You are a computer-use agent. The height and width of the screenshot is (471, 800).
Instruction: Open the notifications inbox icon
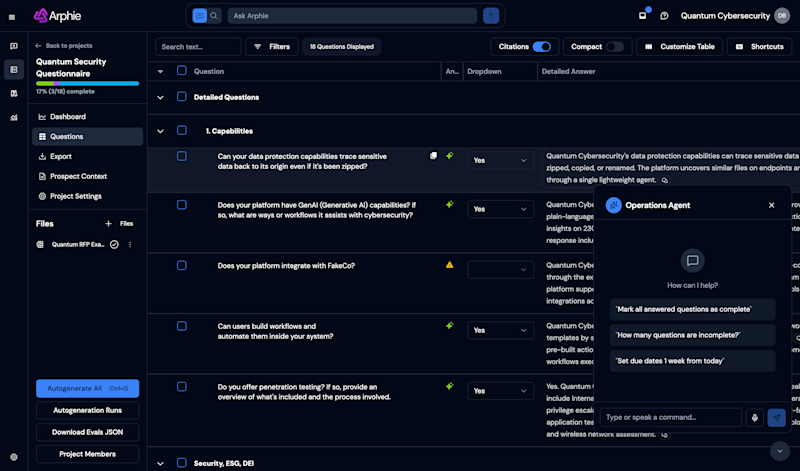pyautogui.click(x=643, y=16)
